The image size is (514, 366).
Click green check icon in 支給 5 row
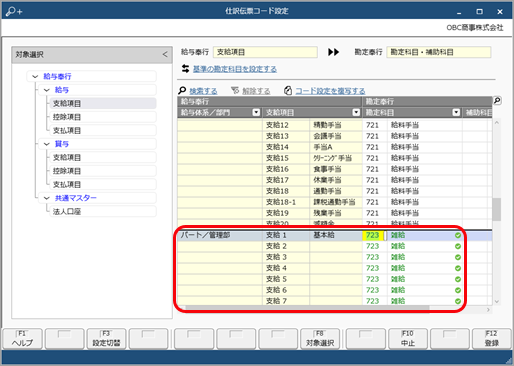458,279
